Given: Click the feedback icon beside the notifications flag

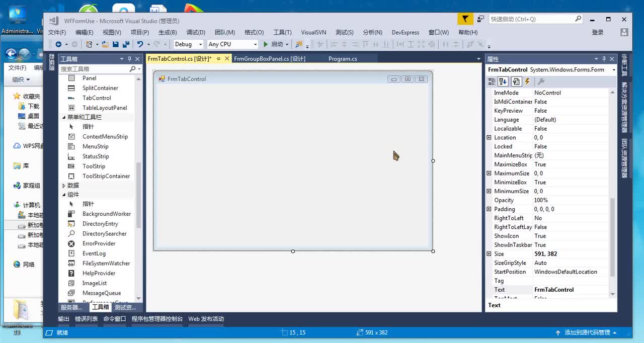Looking at the screenshot, I should pyautogui.click(x=480, y=19).
